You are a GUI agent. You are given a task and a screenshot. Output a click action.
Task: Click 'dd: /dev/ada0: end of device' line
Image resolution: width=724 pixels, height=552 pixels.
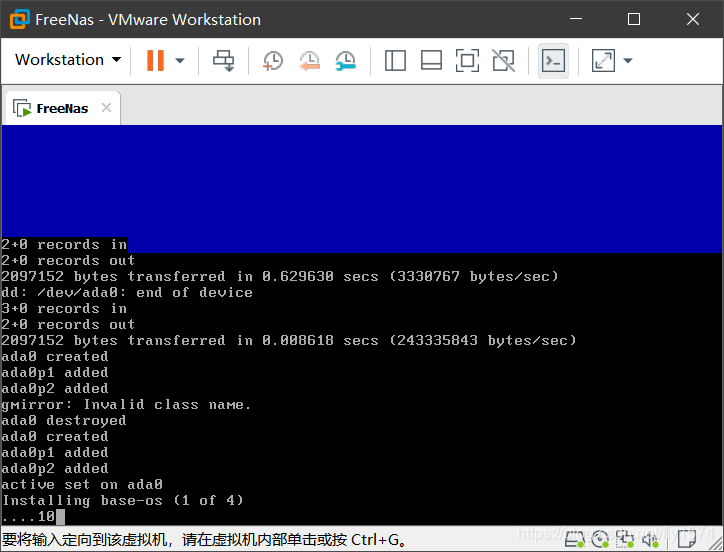[127, 292]
